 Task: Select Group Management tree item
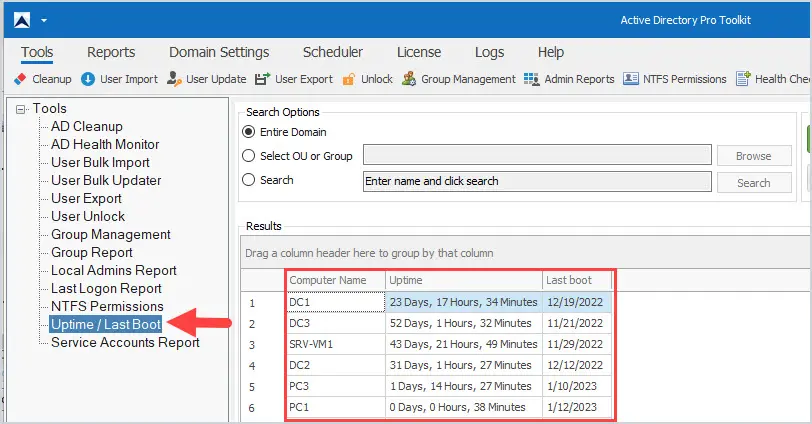111,235
